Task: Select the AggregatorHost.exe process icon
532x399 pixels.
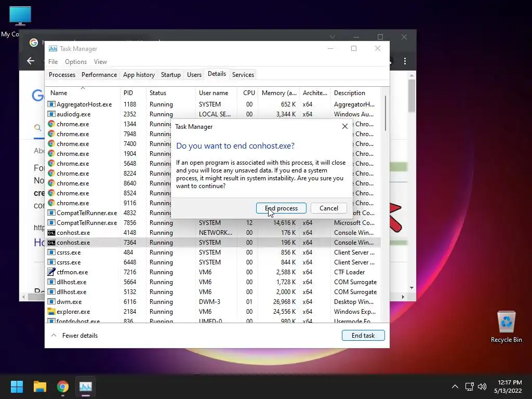Action: coord(51,104)
